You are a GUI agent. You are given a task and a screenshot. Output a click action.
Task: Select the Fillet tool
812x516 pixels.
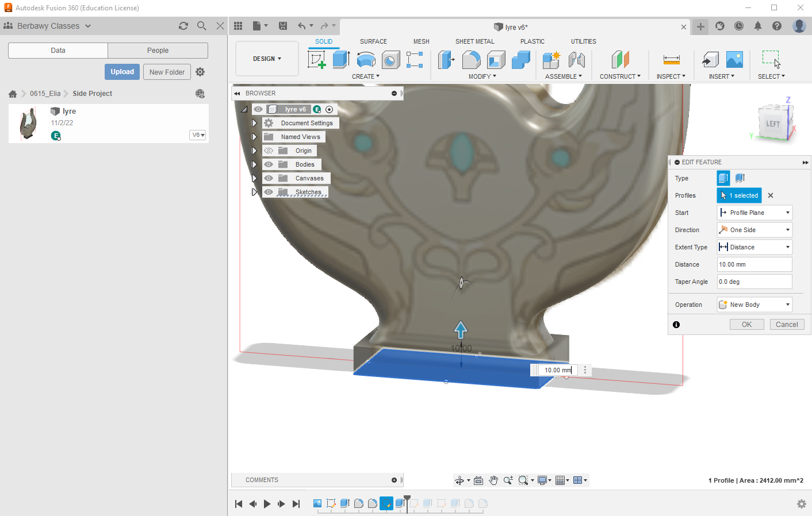tap(471, 60)
